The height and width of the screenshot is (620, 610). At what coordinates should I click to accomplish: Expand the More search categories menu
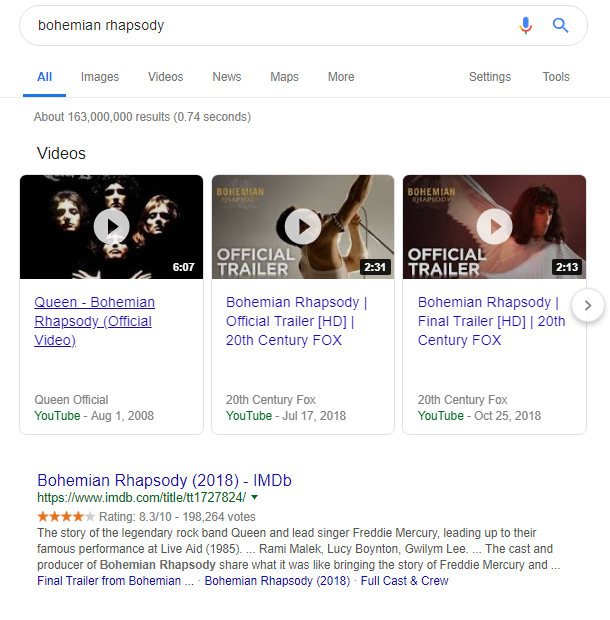341,77
